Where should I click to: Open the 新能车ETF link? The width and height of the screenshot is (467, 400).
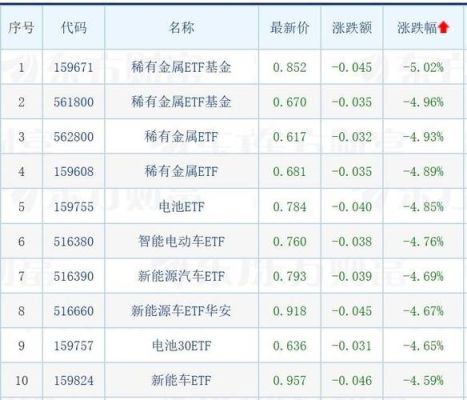point(181,380)
